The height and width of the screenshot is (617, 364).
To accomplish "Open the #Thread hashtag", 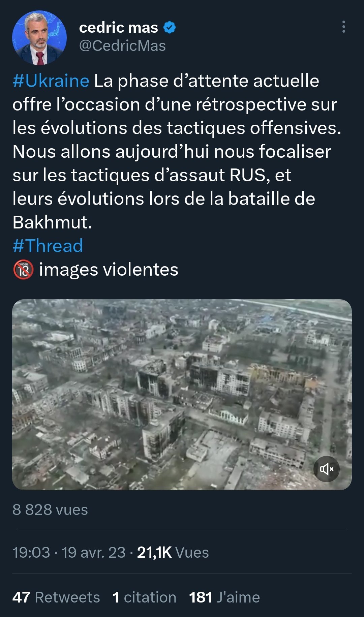I will [48, 246].
